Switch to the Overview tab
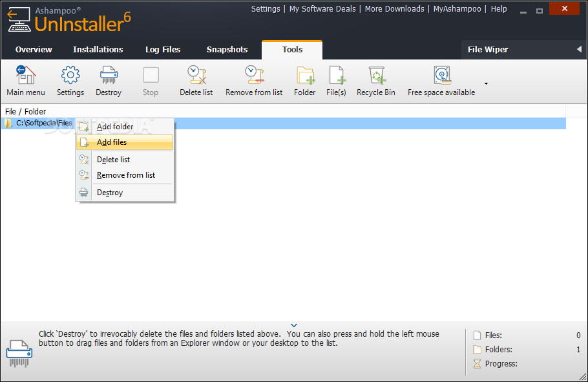Screen dimensions: 588x382 [34, 50]
